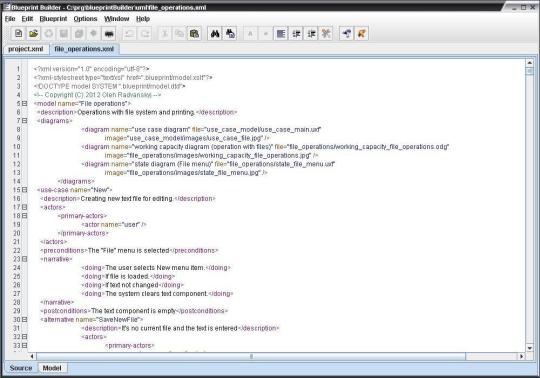Open the File menu
This screenshot has width=540, height=378.
click(10, 19)
